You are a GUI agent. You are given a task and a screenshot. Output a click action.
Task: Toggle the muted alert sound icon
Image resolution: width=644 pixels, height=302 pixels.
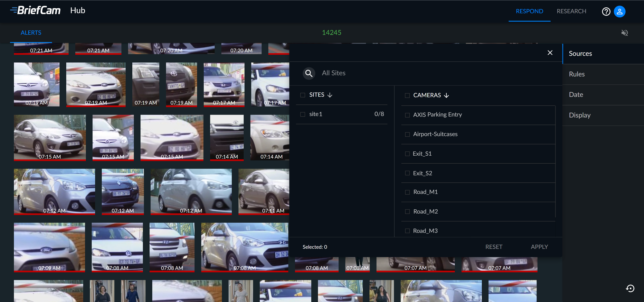tap(624, 33)
